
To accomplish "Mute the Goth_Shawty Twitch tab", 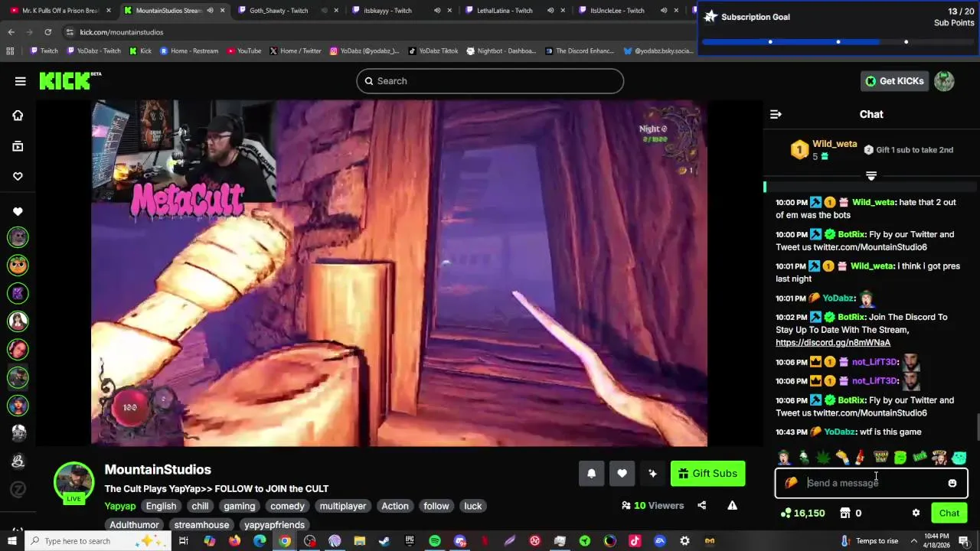I will (x=325, y=11).
